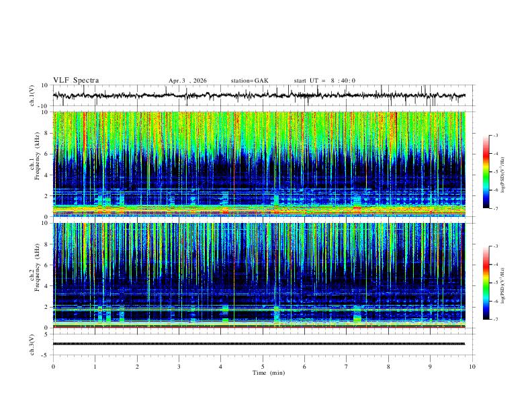Click the ch.2 colorbar 'log(PSD)(V²/Hz)' label
This screenshot has width=532, height=411.
(502, 286)
